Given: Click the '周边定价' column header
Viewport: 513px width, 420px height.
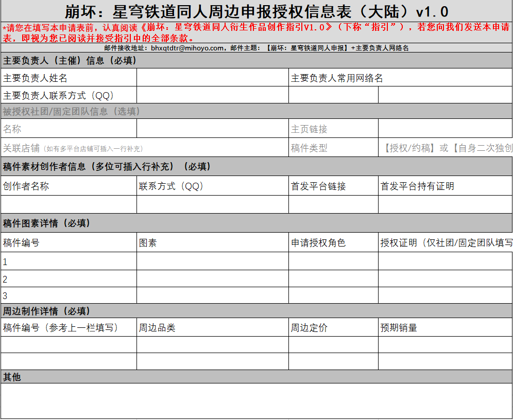Looking at the screenshot, I should 333,327.
